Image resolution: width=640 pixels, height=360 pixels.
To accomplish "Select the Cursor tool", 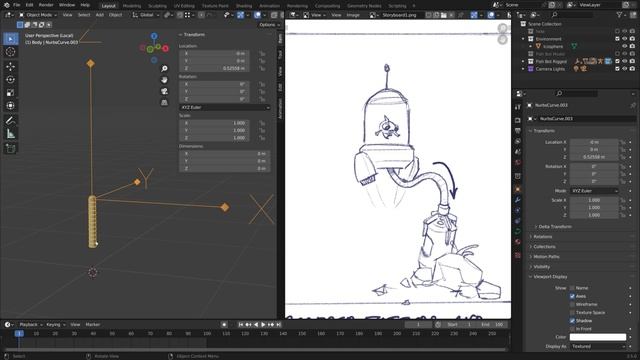I will coord(11,52).
